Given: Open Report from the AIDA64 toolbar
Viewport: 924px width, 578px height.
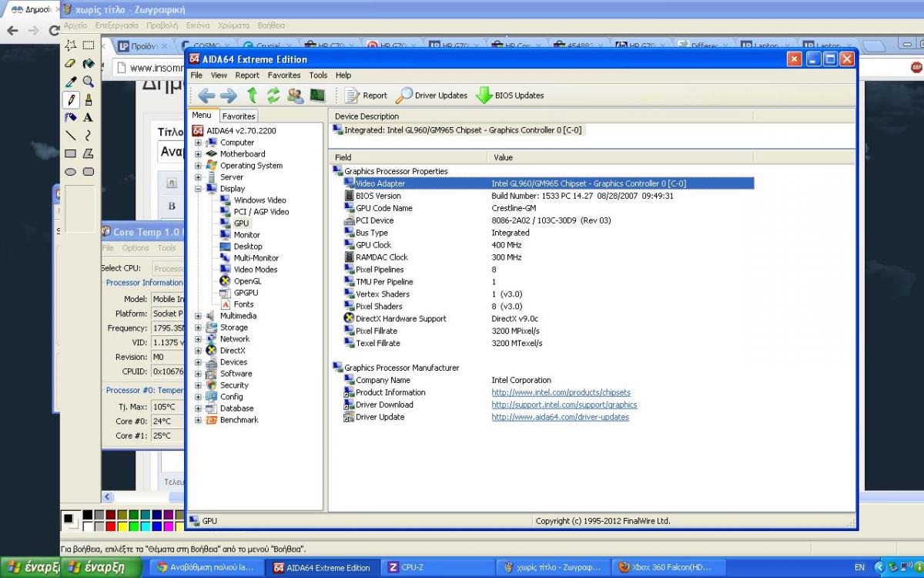Looking at the screenshot, I should tap(367, 96).
